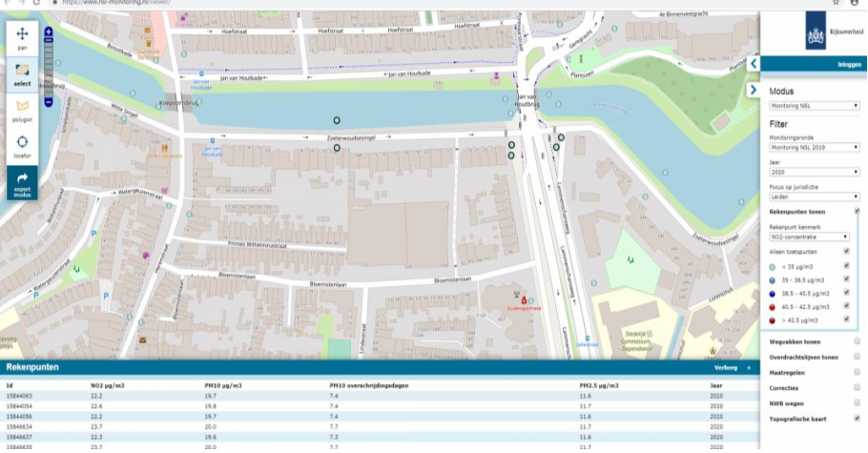
Task: Uncheck the 38.5 - 40.5 µg/m3 category
Action: [846, 293]
